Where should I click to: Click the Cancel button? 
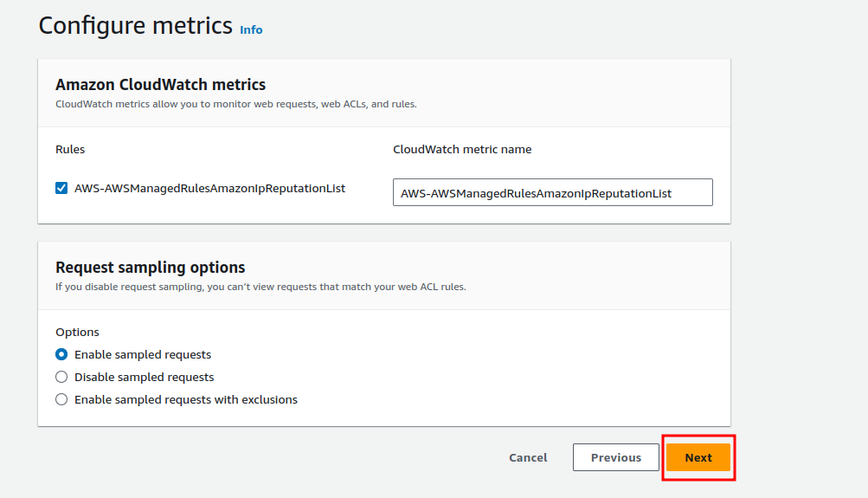[528, 457]
